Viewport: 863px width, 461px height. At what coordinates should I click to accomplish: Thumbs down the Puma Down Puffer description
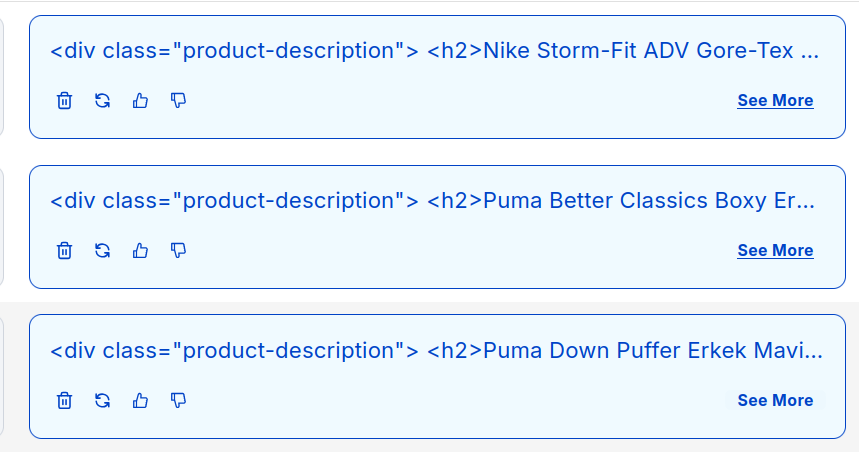click(178, 400)
